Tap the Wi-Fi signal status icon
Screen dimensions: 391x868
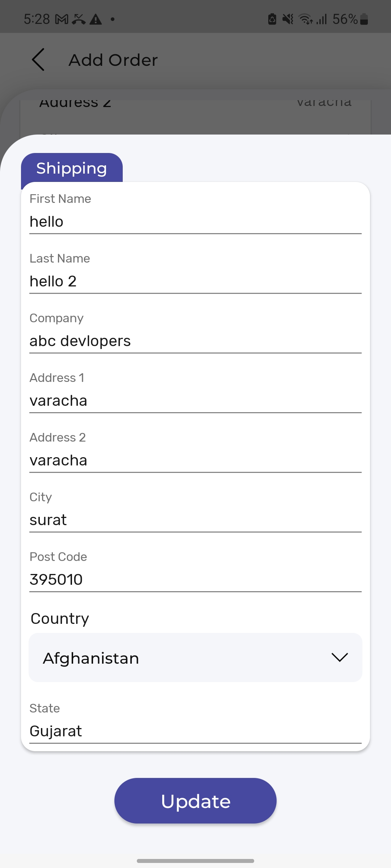tap(305, 19)
